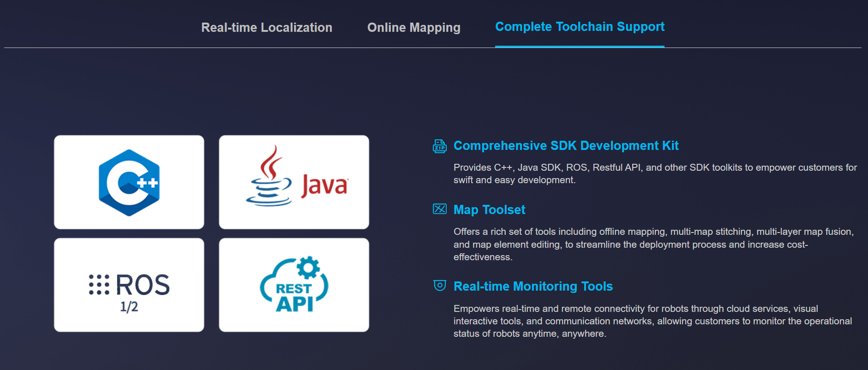Open the Online Mapping tab

point(413,28)
